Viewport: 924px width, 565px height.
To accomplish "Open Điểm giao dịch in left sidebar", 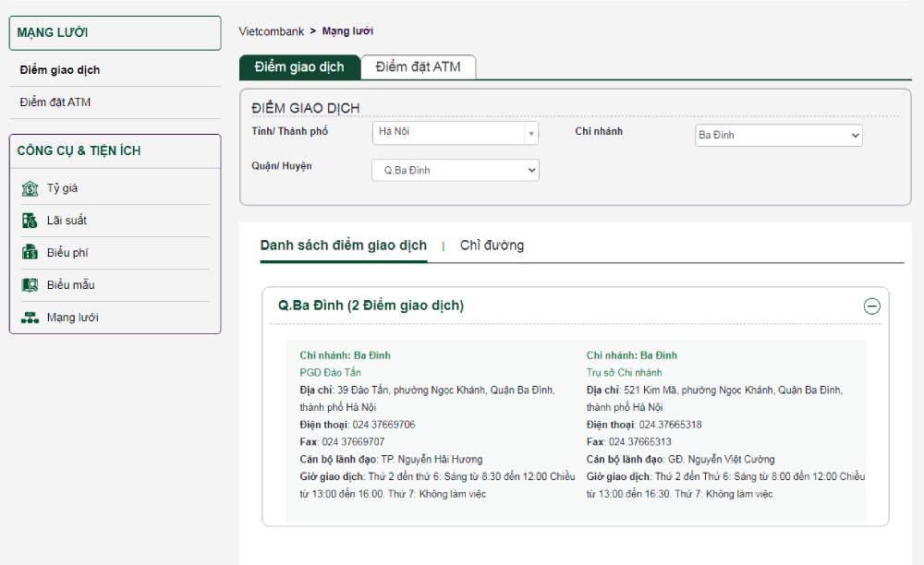I will (x=60, y=70).
